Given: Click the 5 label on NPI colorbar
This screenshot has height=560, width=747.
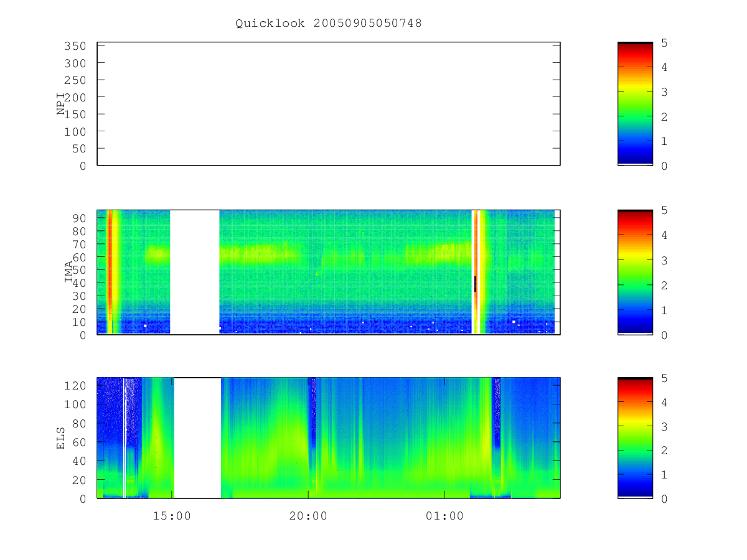Looking at the screenshot, I should point(664,43).
